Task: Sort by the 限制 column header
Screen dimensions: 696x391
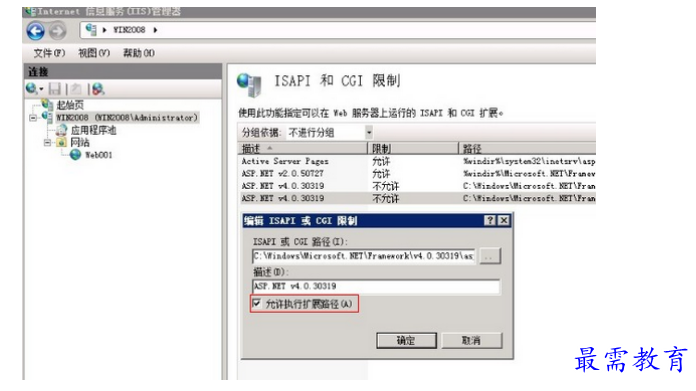Action: [x=413, y=148]
